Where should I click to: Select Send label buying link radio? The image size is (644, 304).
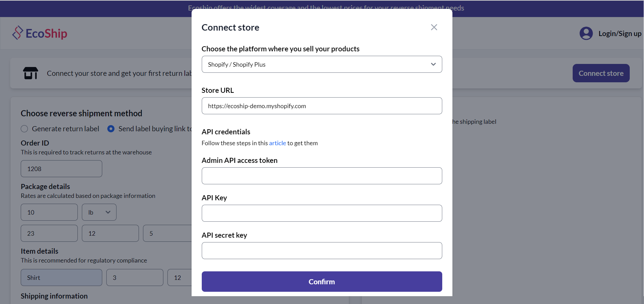111,129
